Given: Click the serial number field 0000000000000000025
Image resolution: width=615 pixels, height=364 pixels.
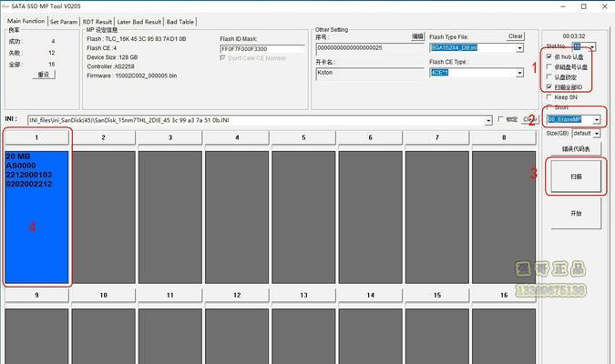Looking at the screenshot, I should [370, 48].
